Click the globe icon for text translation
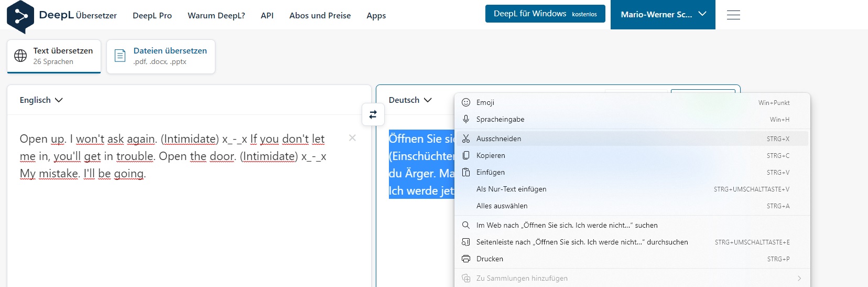The image size is (868, 287). [x=20, y=56]
